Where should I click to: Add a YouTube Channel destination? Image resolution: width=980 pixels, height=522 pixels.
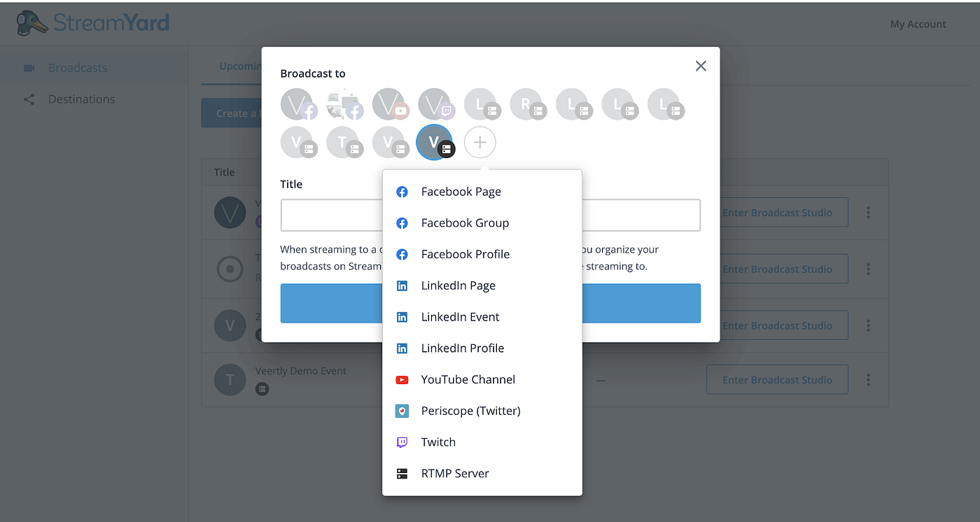[x=482, y=379]
